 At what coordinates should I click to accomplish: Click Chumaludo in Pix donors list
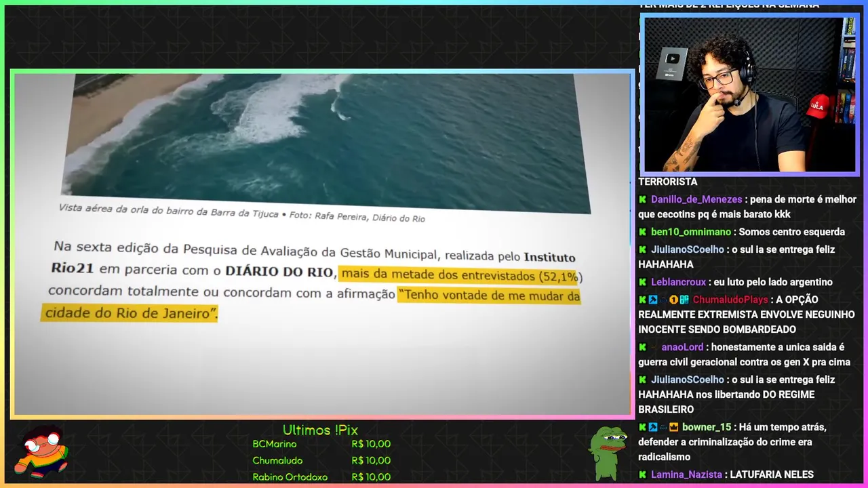click(x=277, y=460)
